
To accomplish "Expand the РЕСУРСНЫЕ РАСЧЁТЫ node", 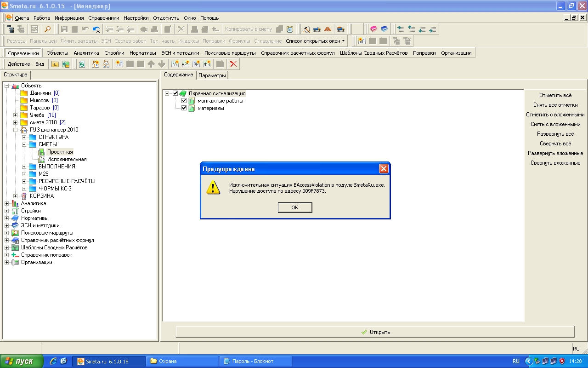I will [24, 181].
